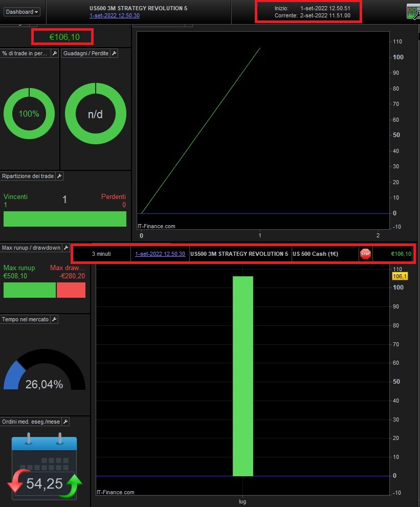Select the Max runup / drawdown tab

[x=31, y=248]
